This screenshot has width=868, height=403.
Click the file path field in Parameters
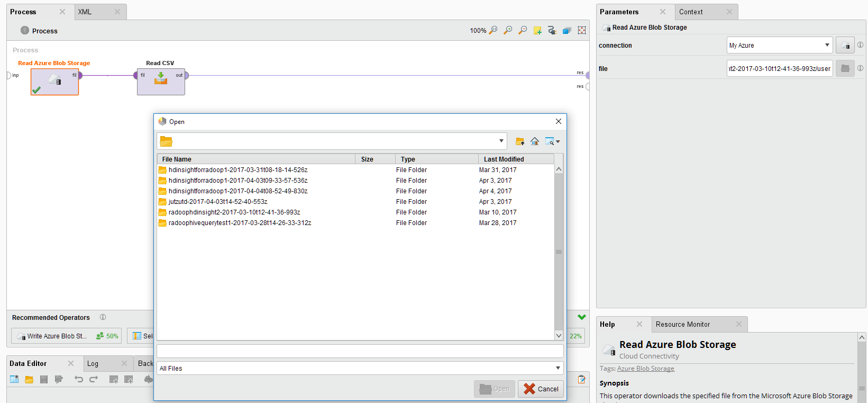(780, 68)
